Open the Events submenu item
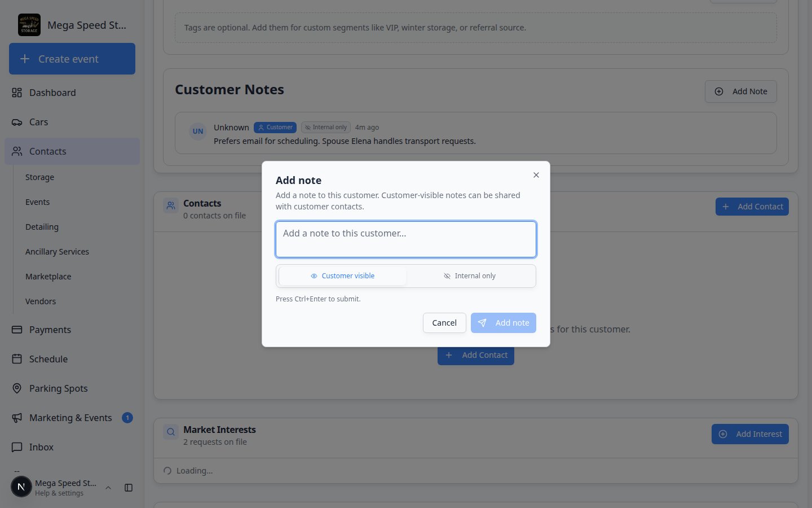 coord(37,202)
